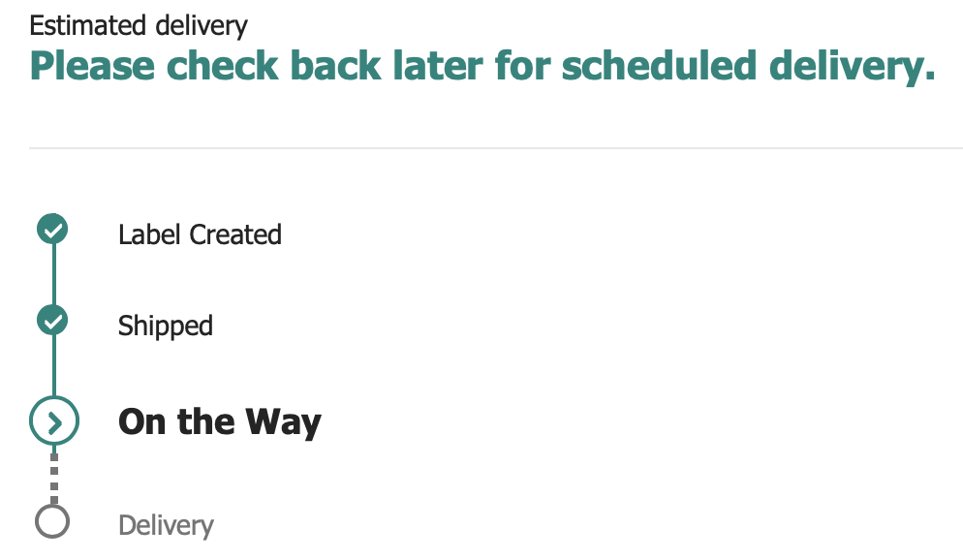The height and width of the screenshot is (560, 963).
Task: Click the word 'scheduled' in the green heading
Action: [659, 66]
